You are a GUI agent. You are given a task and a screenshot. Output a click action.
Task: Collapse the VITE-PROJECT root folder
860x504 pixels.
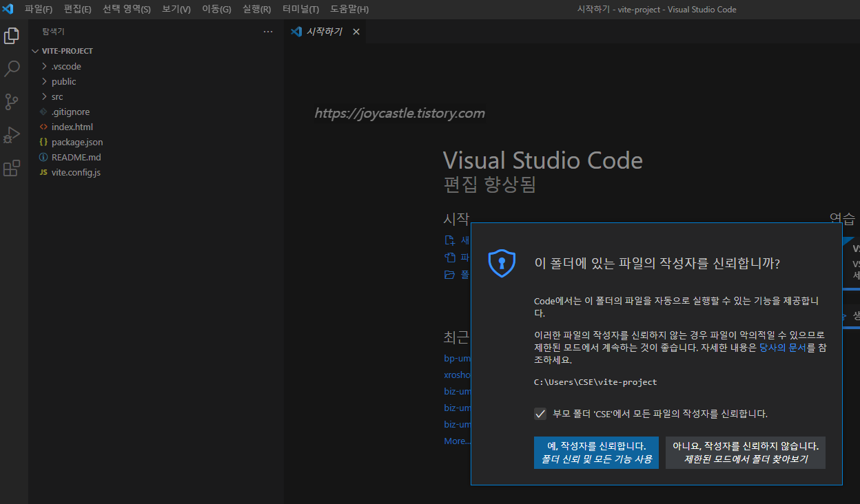coord(37,51)
